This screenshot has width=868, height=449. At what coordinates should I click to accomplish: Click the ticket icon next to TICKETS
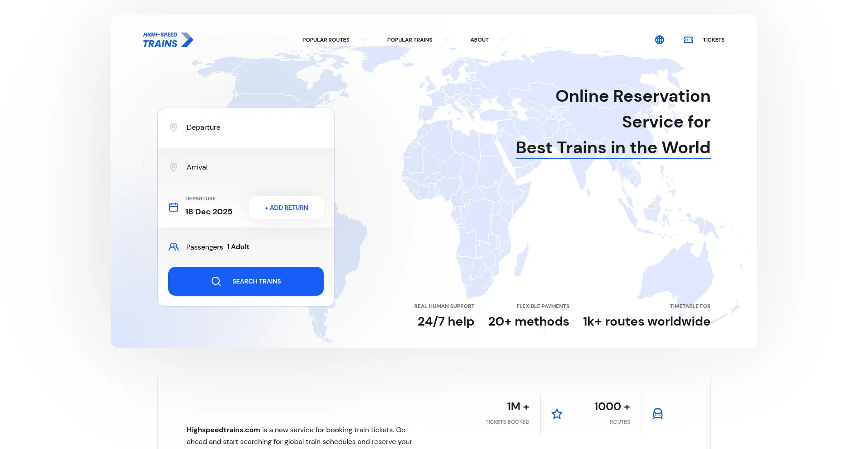pos(689,40)
